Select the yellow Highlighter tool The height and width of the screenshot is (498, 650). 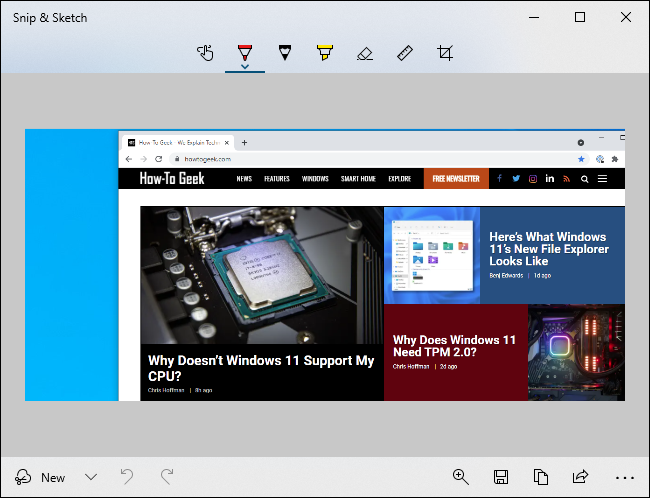click(325, 52)
